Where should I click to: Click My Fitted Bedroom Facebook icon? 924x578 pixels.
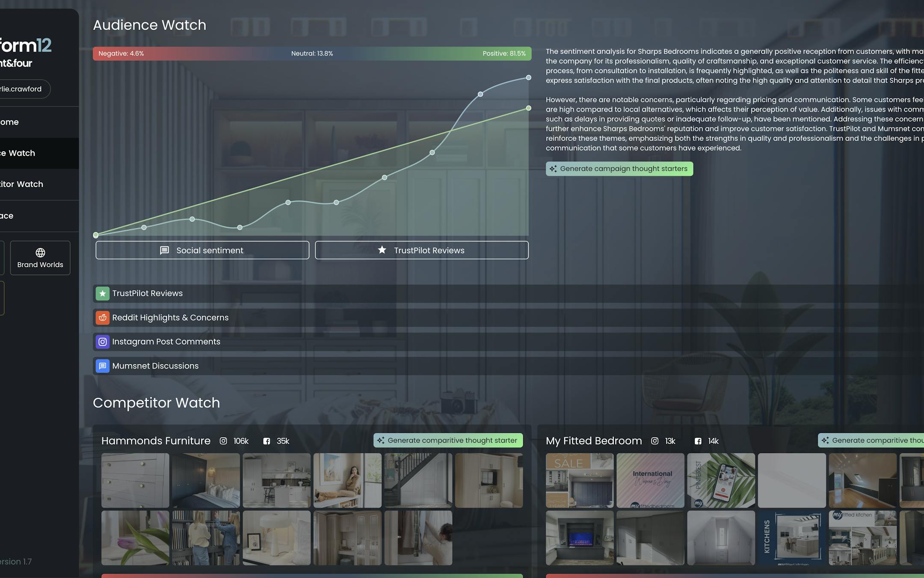click(698, 441)
